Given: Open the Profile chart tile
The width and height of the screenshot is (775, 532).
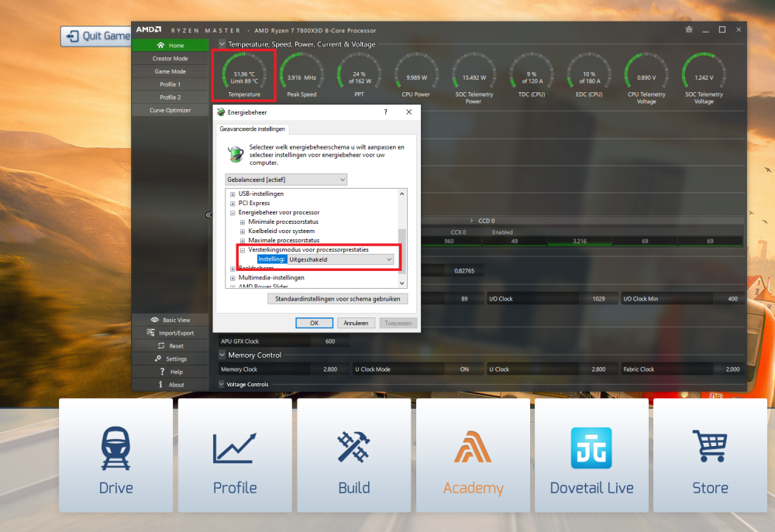Looking at the screenshot, I should [x=235, y=455].
